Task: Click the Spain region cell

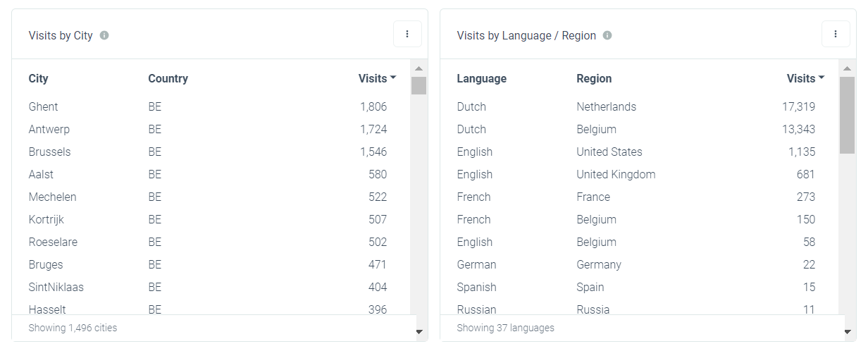Action: point(590,287)
